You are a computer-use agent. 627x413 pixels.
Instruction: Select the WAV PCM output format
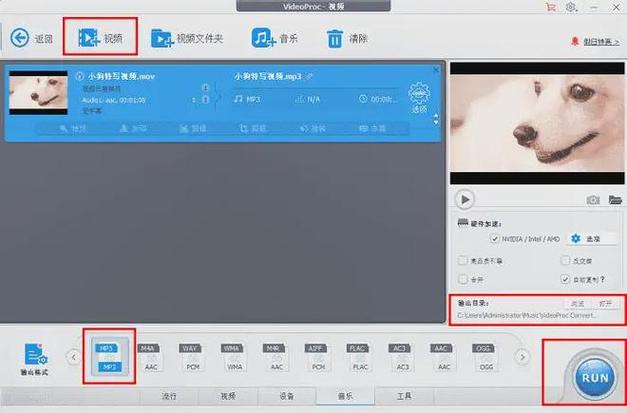pos(192,357)
